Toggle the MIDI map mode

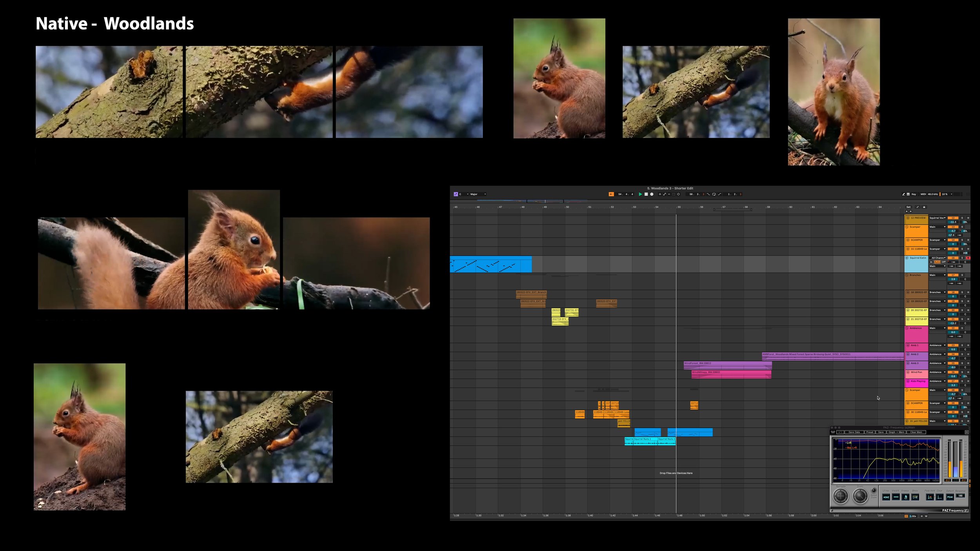coord(923,194)
